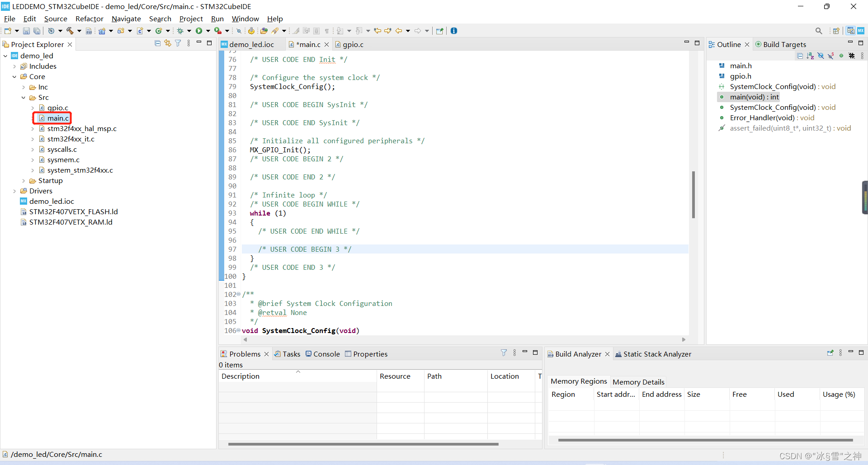Click the Save All toolbar icon

pyautogui.click(x=37, y=31)
